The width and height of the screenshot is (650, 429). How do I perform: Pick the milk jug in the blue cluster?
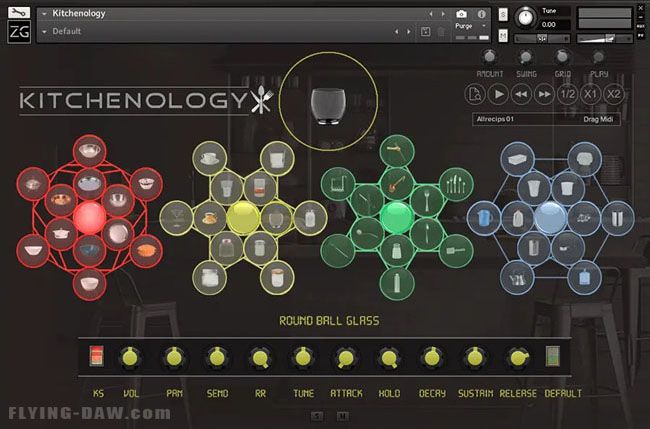[517, 218]
